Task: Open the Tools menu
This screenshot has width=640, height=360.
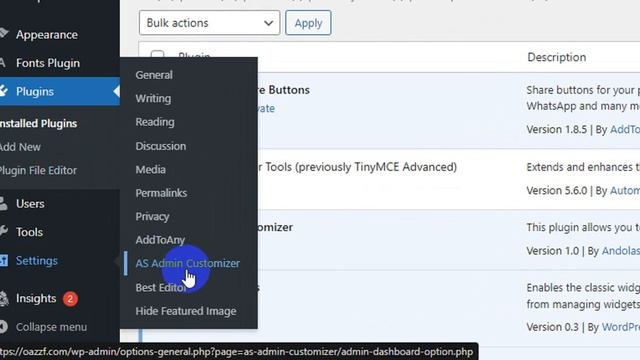Action: (x=29, y=232)
